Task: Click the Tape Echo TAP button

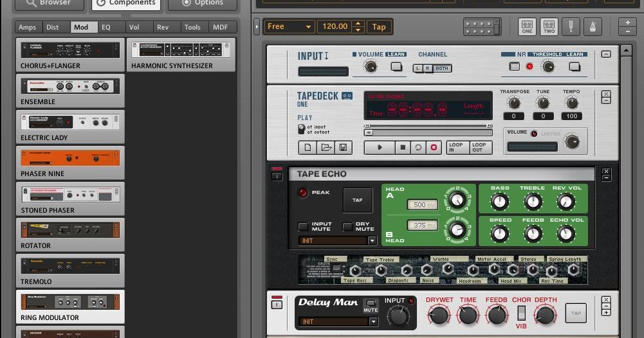Action: (357, 200)
